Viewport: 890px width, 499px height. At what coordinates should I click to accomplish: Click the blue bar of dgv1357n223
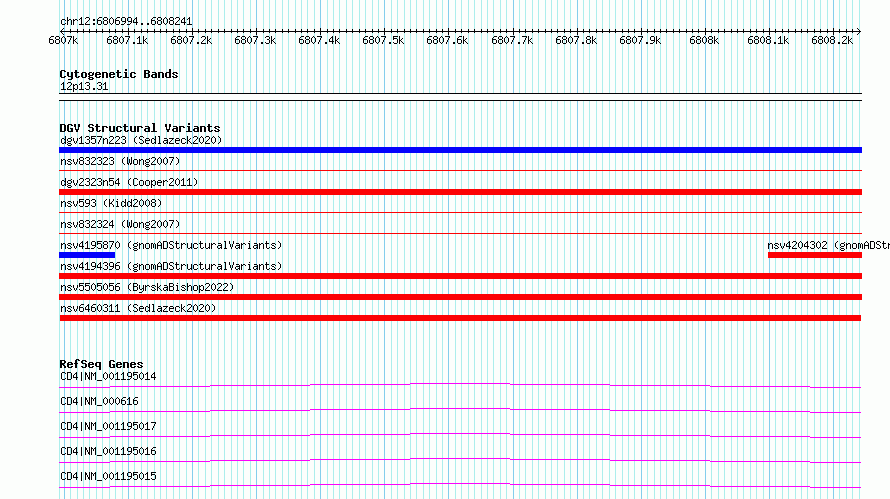pos(460,150)
